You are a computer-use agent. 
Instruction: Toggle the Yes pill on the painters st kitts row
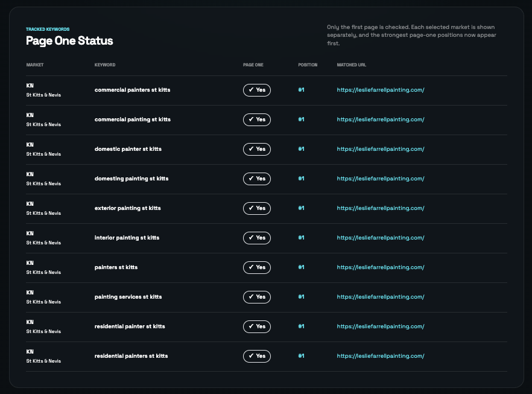256,267
